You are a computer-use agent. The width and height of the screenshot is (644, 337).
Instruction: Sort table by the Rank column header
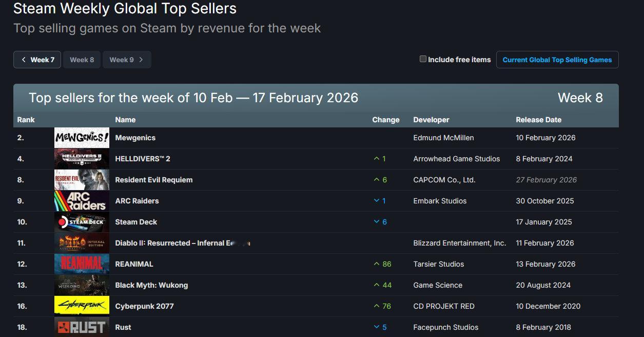tap(26, 120)
